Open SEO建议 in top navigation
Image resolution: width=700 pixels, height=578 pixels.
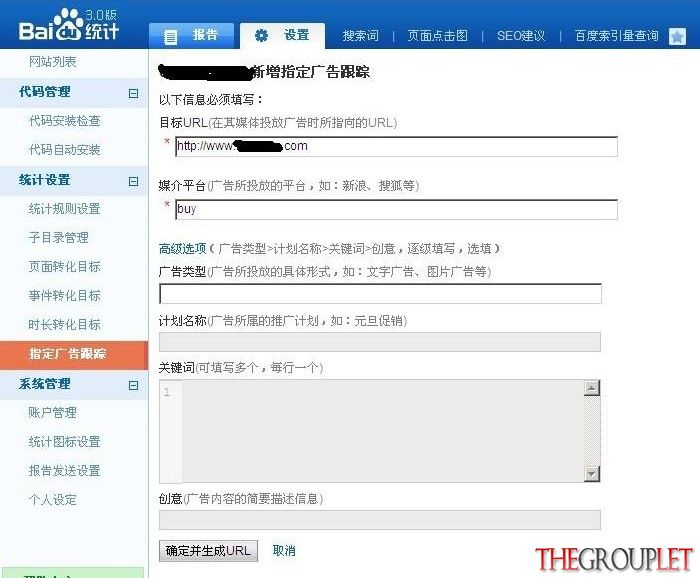coord(521,36)
